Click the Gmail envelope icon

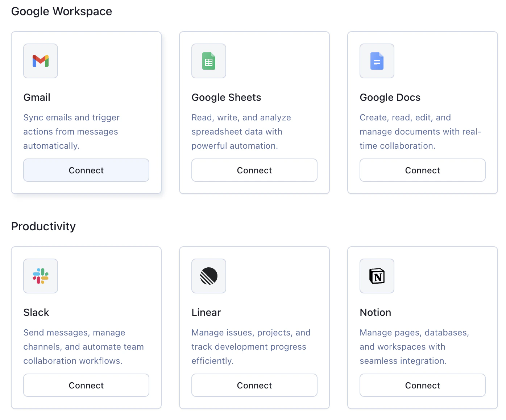[x=41, y=61]
